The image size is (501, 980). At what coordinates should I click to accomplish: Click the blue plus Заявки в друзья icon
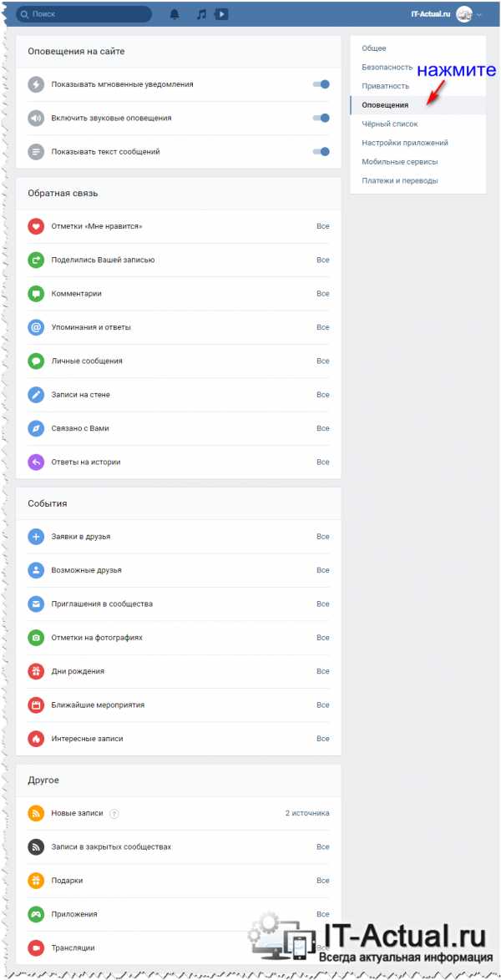36,537
